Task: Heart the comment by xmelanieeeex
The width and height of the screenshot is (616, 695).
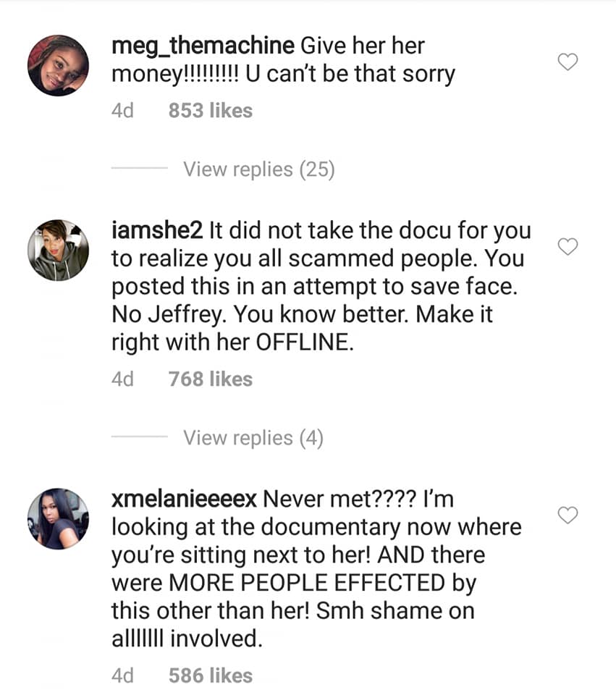Action: pyautogui.click(x=569, y=515)
